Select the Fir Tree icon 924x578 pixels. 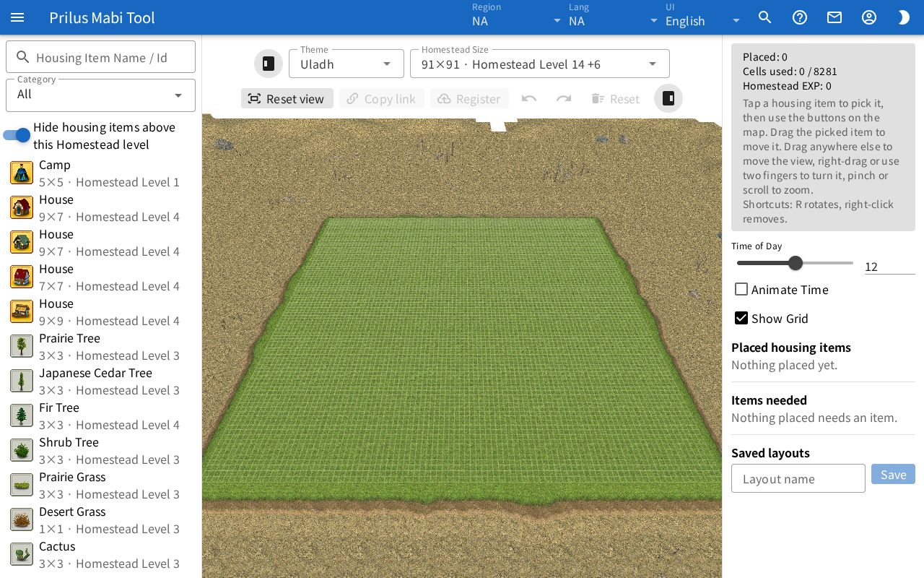tap(22, 416)
